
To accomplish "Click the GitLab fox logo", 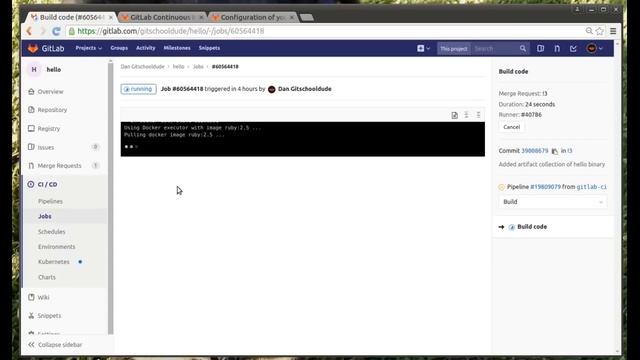I will 33,48.
